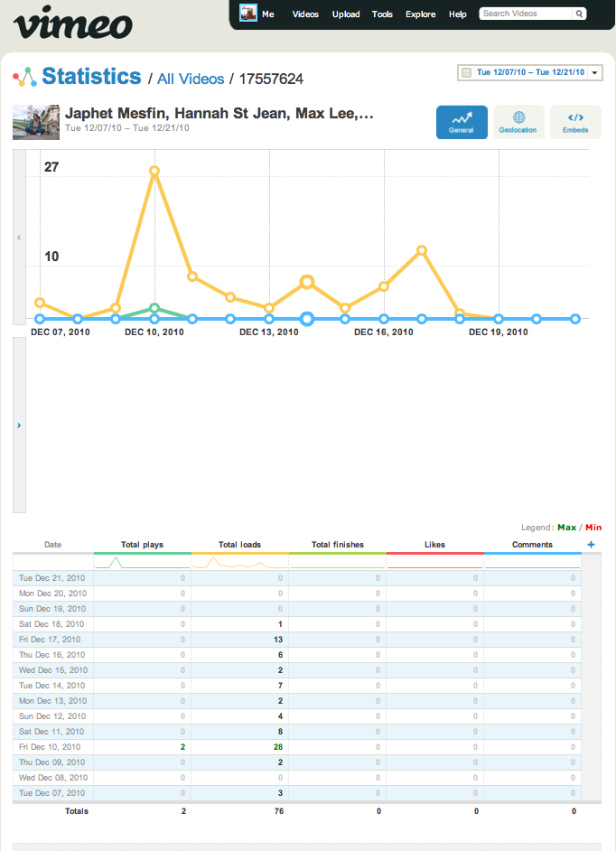The width and height of the screenshot is (616, 851).
Task: Click the 17557624 video ID breadcrumb
Action: pyautogui.click(x=271, y=79)
